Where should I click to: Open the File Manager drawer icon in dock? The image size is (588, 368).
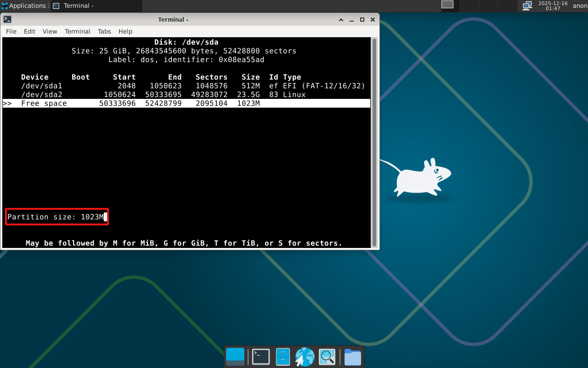tap(283, 356)
